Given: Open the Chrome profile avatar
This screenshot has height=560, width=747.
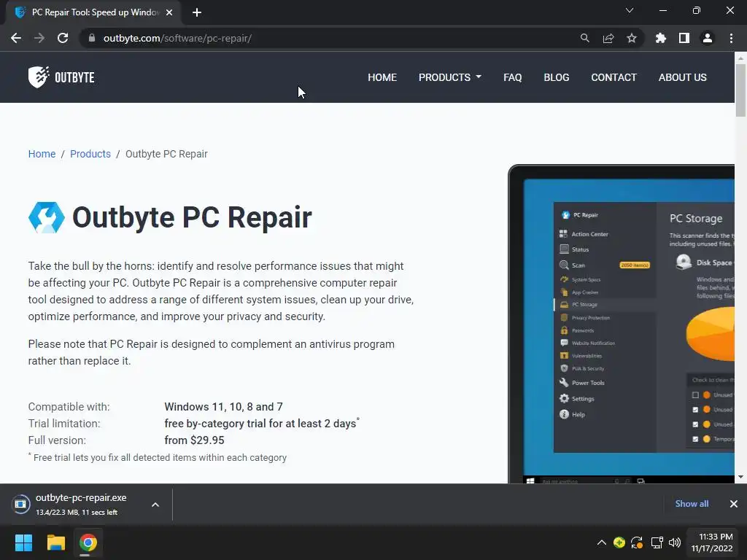Looking at the screenshot, I should click(x=708, y=38).
